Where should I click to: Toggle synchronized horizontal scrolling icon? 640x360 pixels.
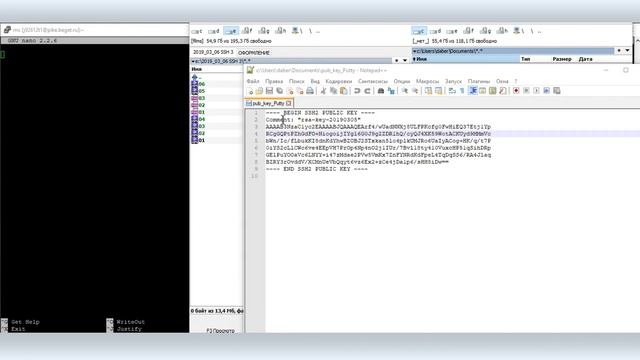438,91
